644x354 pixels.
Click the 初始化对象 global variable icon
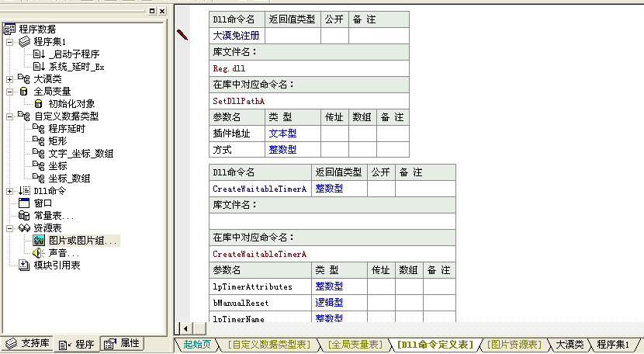click(38, 104)
